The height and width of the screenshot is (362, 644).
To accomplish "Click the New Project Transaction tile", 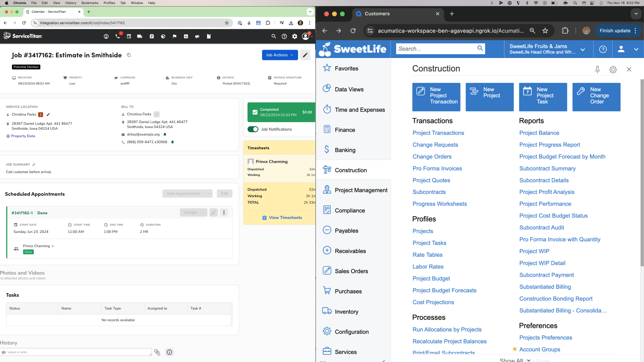I will pos(436,97).
